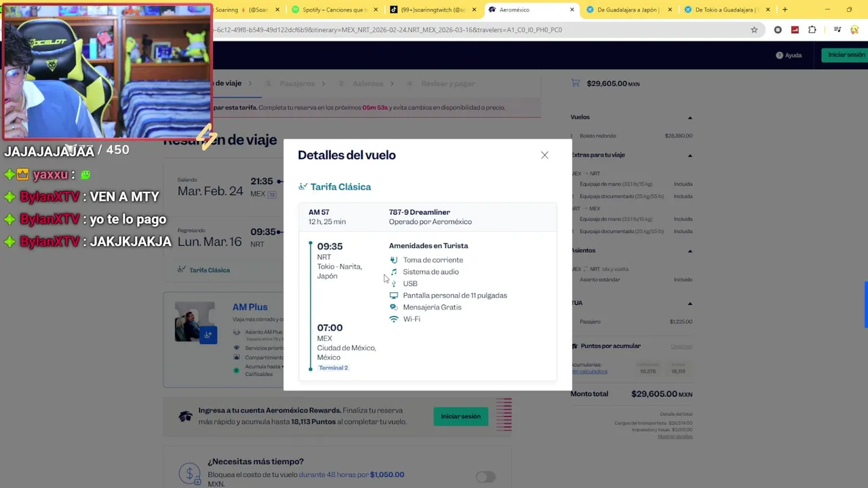
Task: Click the Toma de corriente power icon
Action: pyautogui.click(x=393, y=260)
